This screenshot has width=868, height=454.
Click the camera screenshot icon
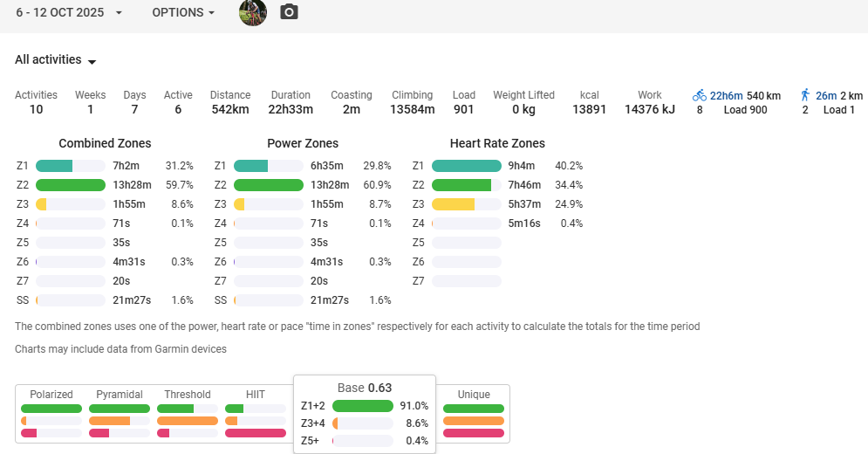click(x=289, y=12)
